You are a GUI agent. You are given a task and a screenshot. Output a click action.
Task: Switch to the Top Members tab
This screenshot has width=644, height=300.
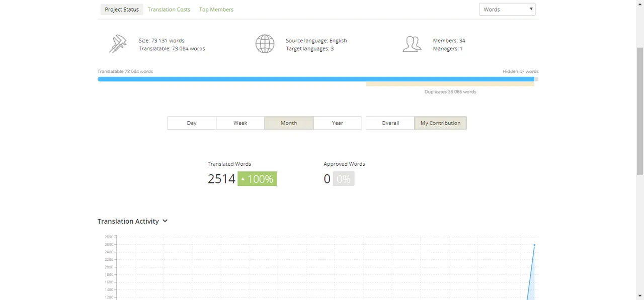click(216, 10)
